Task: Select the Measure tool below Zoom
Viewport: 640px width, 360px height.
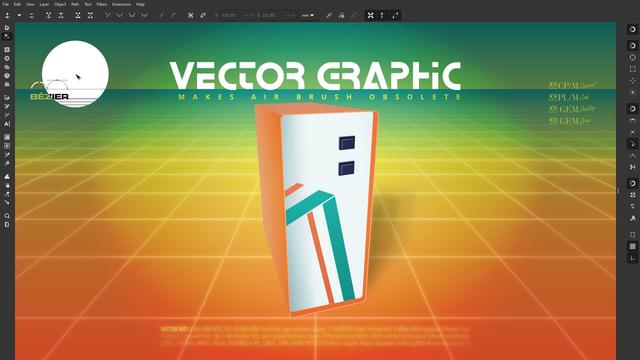Action: click(x=7, y=224)
